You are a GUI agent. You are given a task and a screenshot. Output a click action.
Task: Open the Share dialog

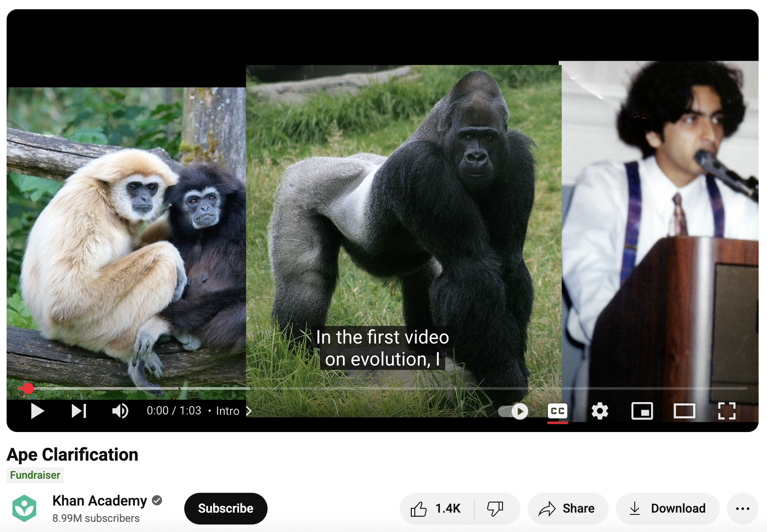[568, 508]
